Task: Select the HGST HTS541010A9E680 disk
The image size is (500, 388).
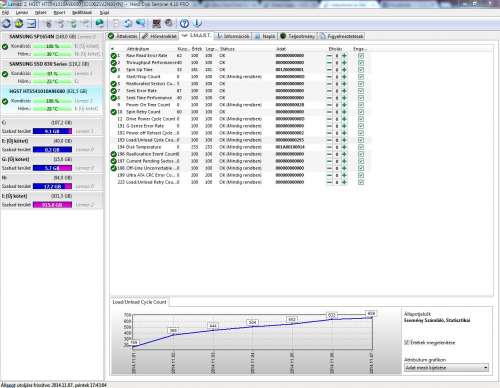Action: pyautogui.click(x=52, y=100)
